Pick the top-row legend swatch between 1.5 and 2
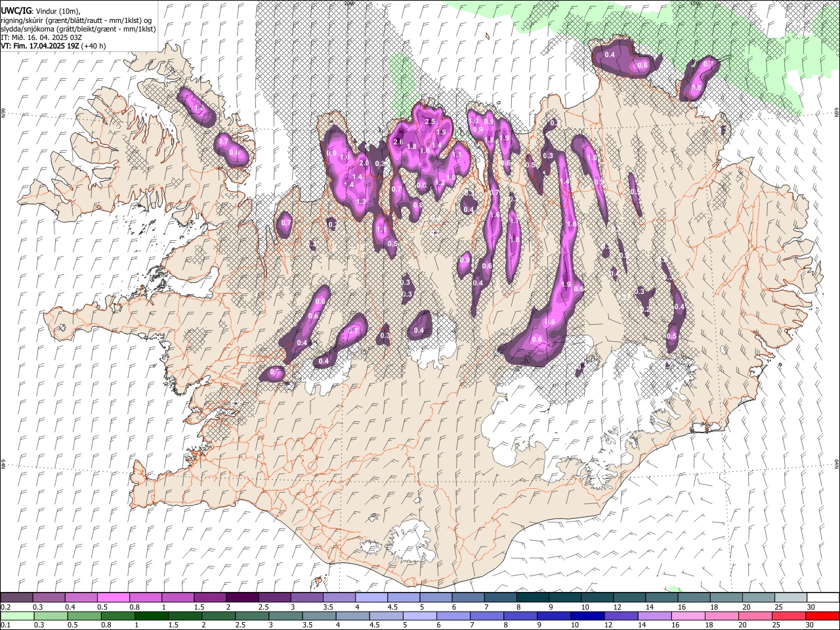Screen dimensions: 840x630 tap(210, 597)
